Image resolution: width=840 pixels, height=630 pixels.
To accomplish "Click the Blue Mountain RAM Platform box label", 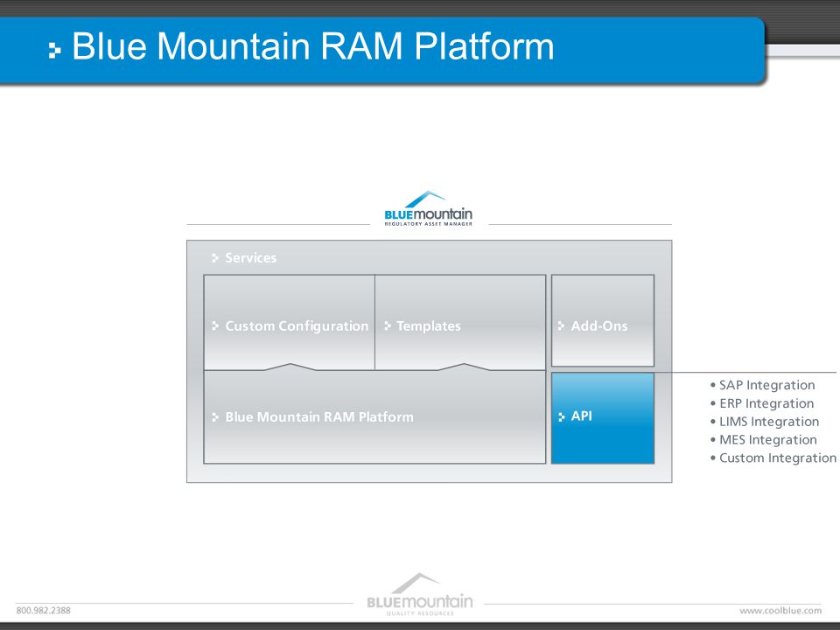I will pos(319,416).
